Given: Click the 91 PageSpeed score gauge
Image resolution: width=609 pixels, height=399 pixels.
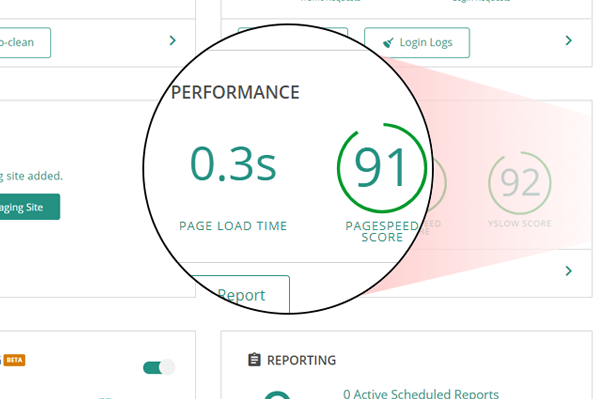Looking at the screenshot, I should point(382,168).
